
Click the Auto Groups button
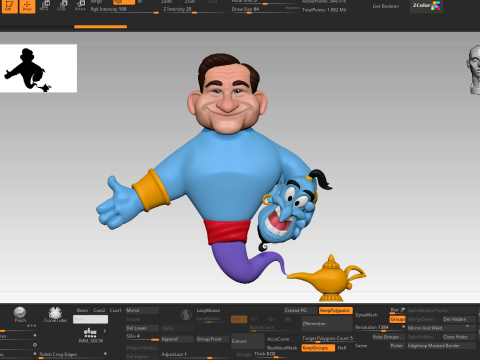pyautogui.click(x=389, y=337)
